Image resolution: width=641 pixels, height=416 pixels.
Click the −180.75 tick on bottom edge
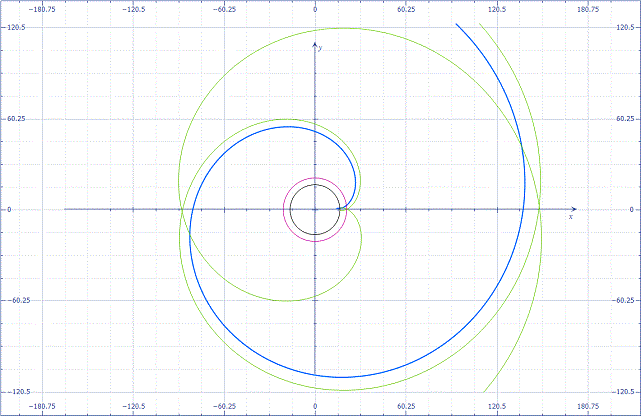coord(42,406)
